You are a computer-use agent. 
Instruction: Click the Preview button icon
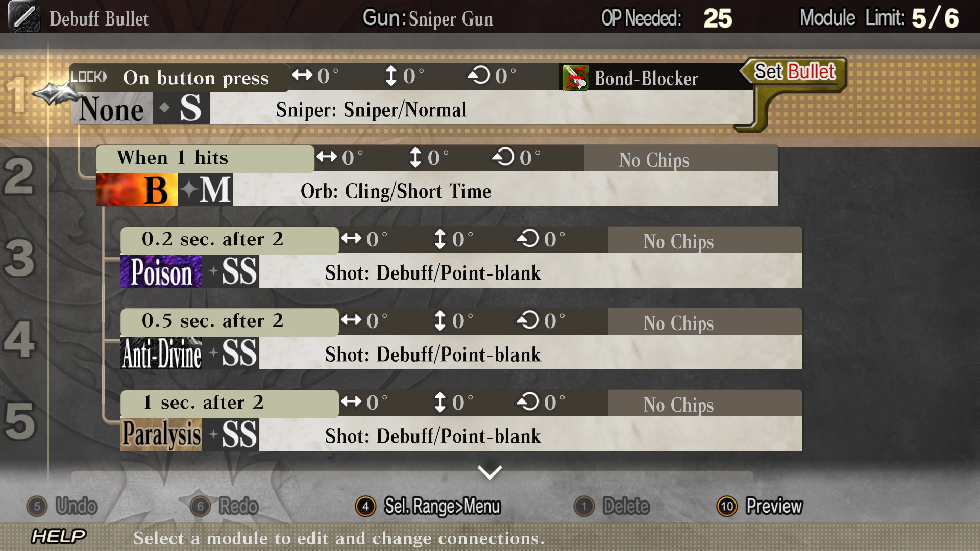click(x=727, y=506)
